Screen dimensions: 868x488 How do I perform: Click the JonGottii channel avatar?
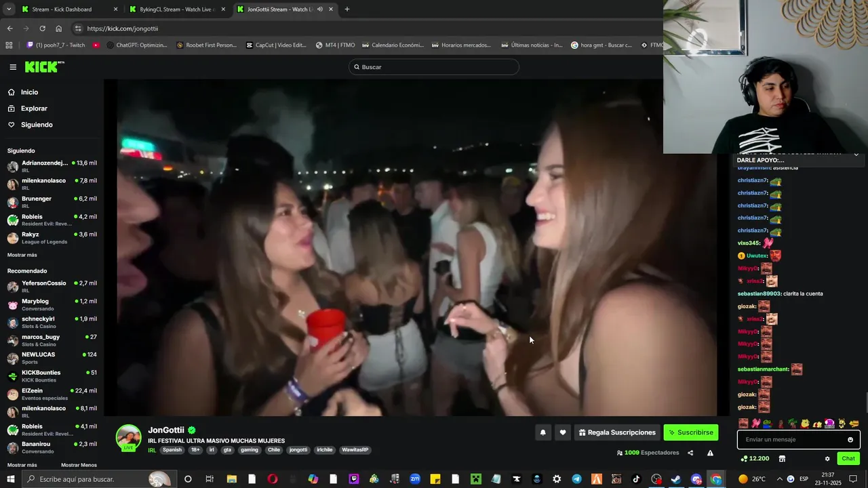click(x=129, y=438)
